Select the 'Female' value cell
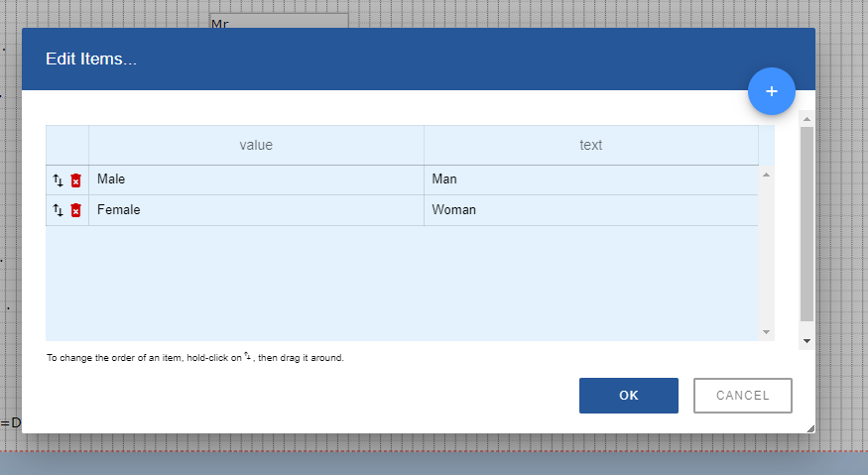This screenshot has height=475, width=868. click(x=256, y=210)
